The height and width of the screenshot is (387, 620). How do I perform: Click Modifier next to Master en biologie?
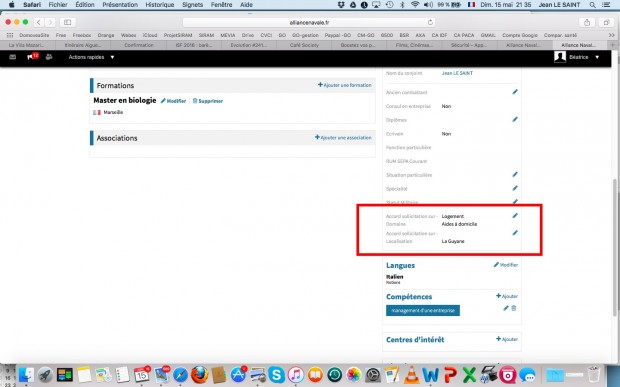point(173,101)
